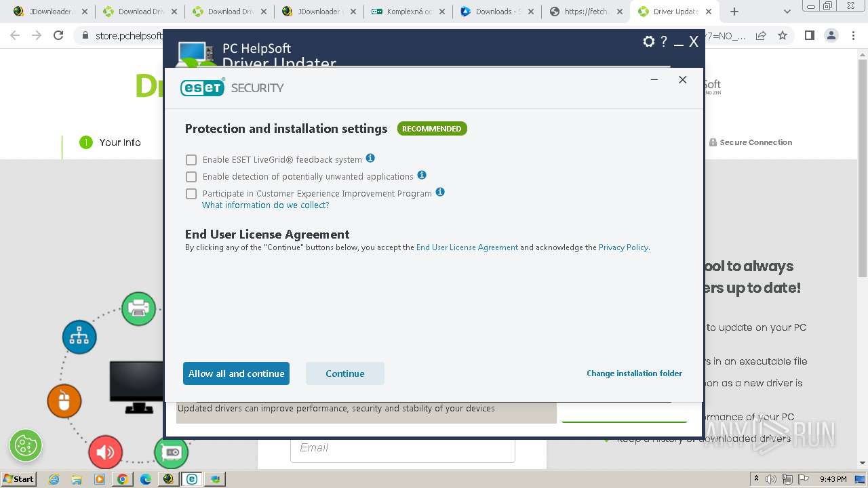Check Participate in Customer Experience Improvement Program
The width and height of the screenshot is (868, 488).
[x=191, y=194]
